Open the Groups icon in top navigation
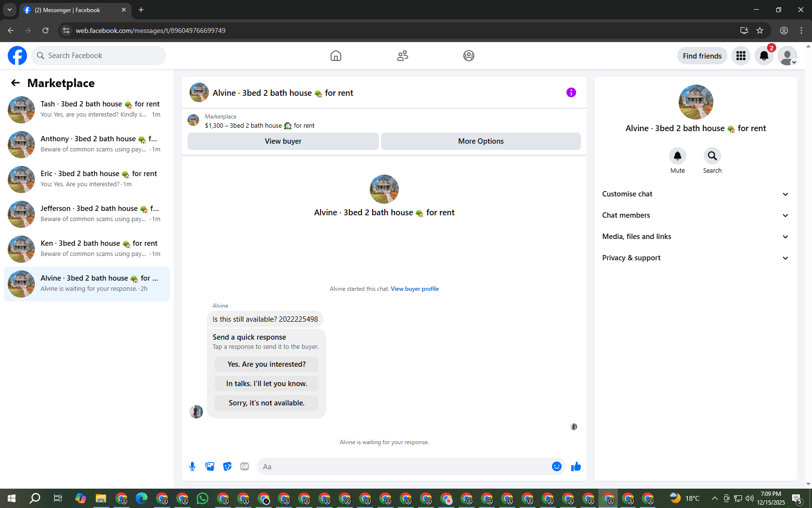812x508 pixels. pos(469,56)
